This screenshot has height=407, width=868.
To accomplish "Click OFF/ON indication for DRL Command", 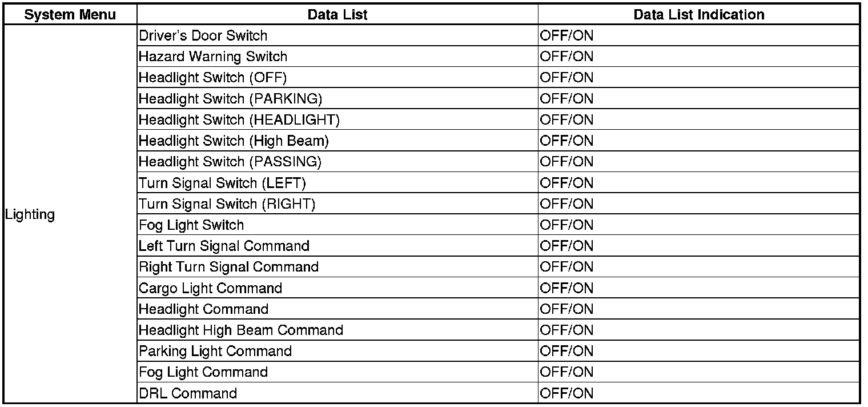I will coord(566,393).
